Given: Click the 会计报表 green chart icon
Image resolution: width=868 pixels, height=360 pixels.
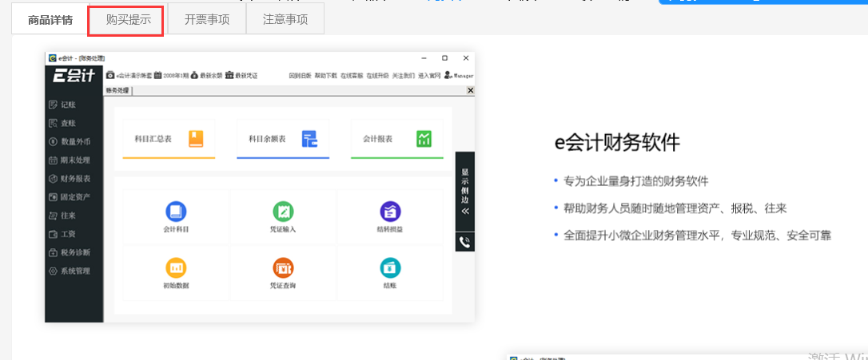Looking at the screenshot, I should coord(424,139).
